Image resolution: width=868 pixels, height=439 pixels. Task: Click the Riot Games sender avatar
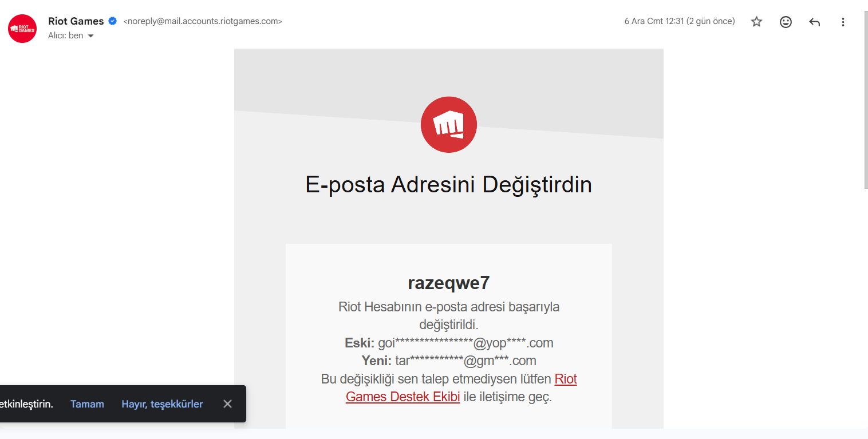coord(22,29)
